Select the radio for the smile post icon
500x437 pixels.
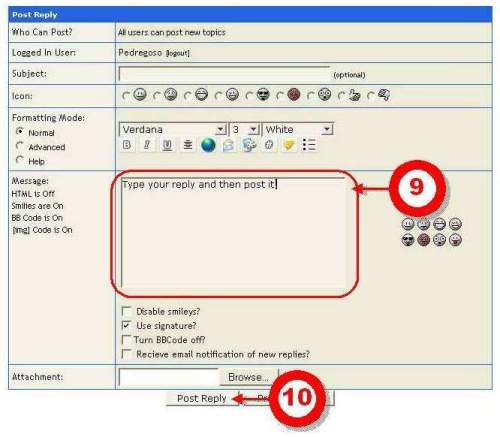(x=126, y=96)
